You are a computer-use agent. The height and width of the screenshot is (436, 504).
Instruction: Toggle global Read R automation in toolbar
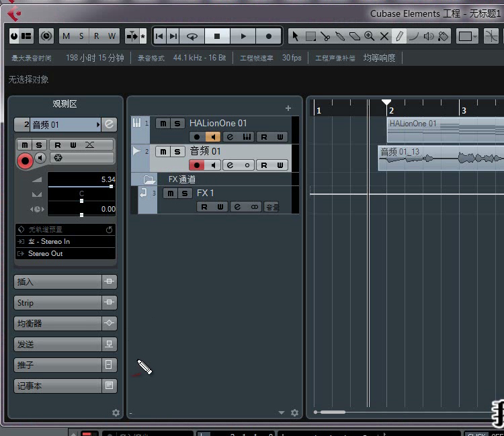point(96,36)
